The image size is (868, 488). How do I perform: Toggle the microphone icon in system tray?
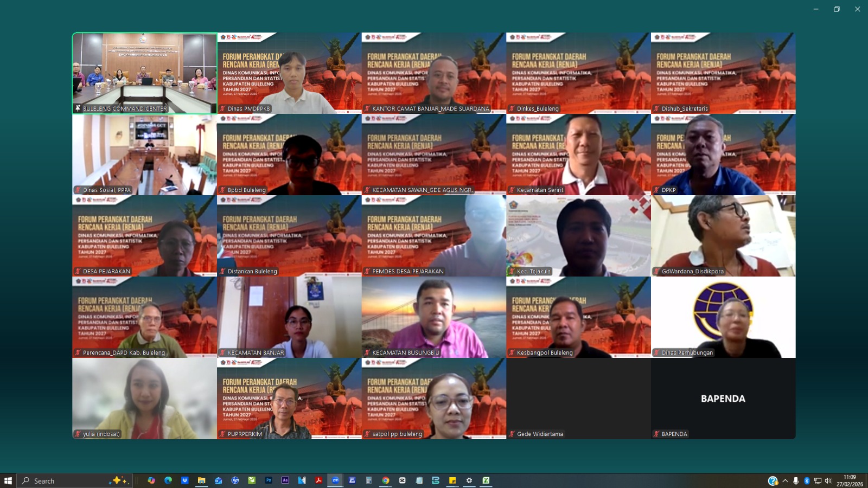pos(796,481)
